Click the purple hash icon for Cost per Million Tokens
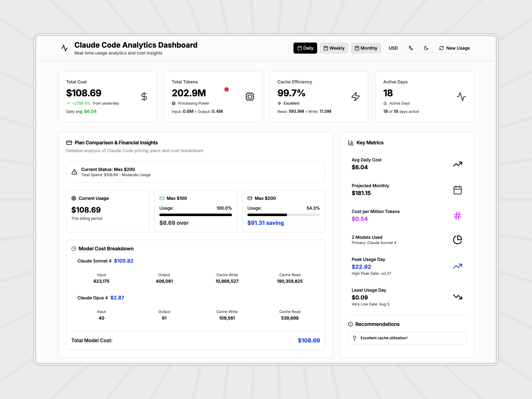 coord(457,216)
